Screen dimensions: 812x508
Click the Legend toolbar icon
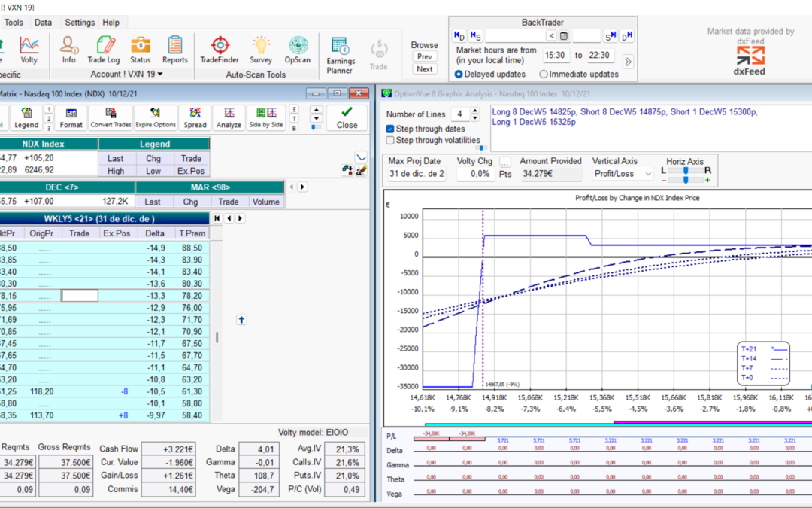(x=26, y=117)
